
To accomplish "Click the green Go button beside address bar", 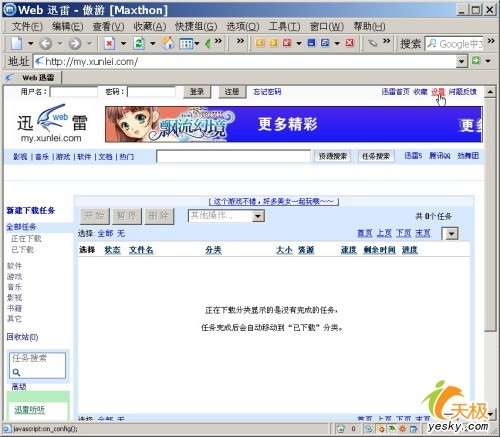I will (x=476, y=61).
